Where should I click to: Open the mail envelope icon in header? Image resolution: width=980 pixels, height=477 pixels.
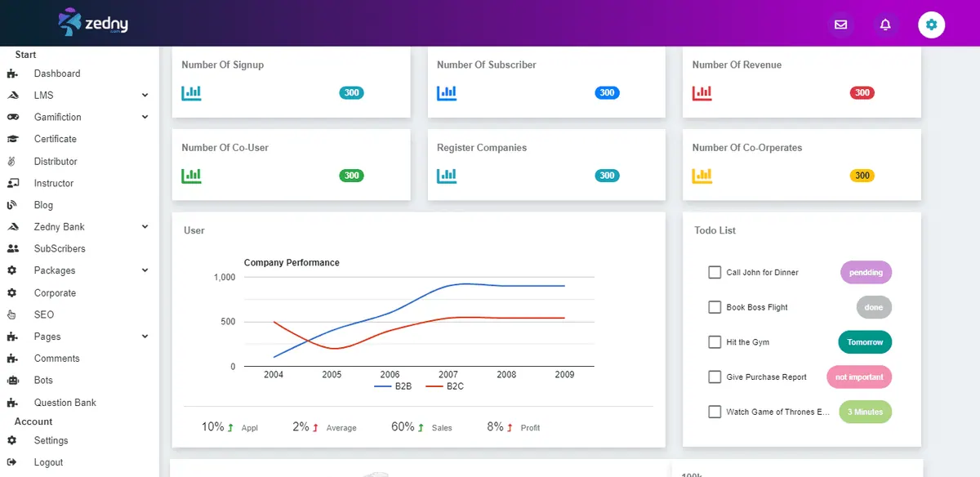(840, 25)
